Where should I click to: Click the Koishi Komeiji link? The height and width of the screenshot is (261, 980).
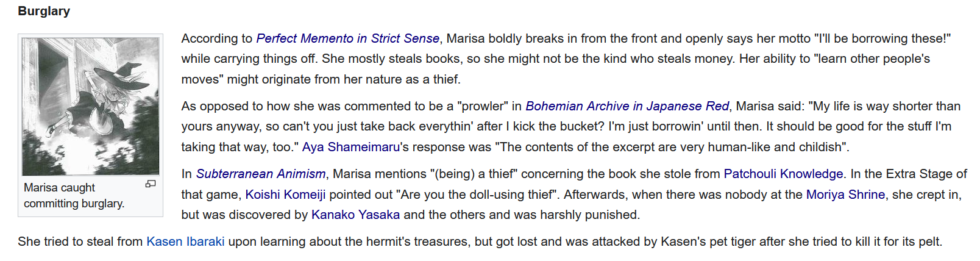click(x=285, y=195)
